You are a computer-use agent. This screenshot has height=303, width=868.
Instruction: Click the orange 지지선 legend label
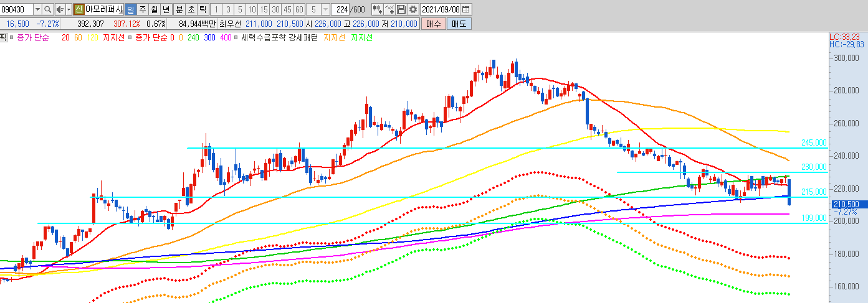(x=333, y=37)
